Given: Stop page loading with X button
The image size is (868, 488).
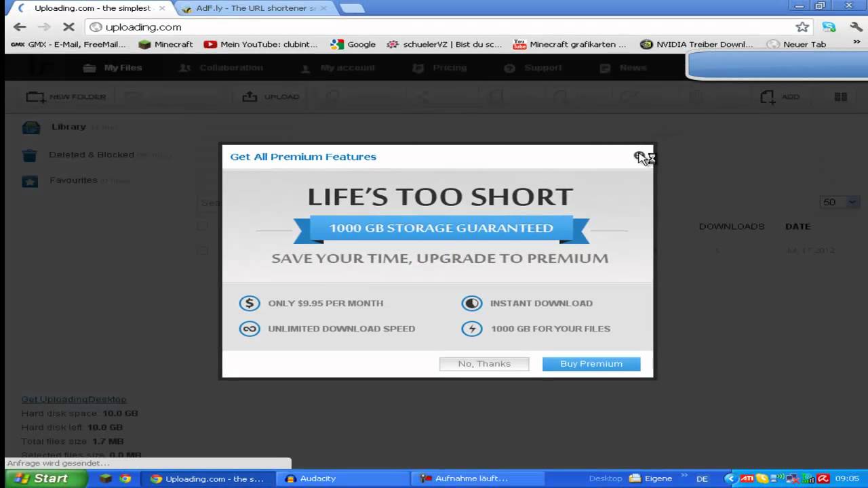Looking at the screenshot, I should pyautogui.click(x=69, y=27).
